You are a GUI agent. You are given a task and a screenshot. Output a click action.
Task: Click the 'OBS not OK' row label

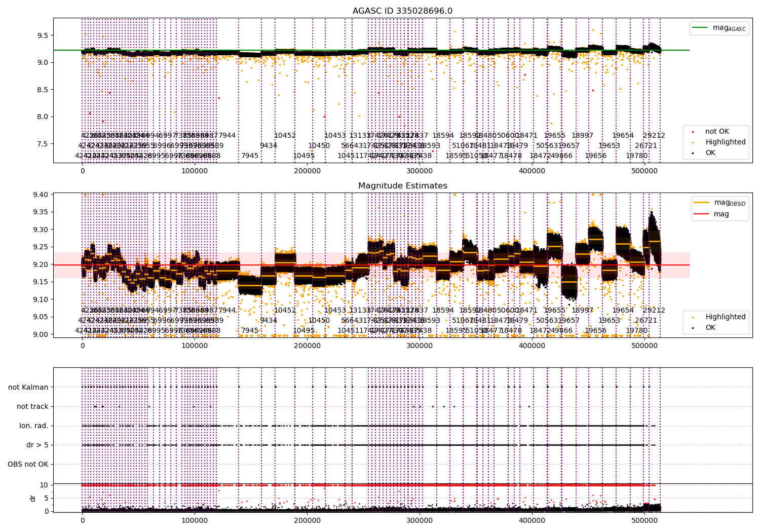[28, 464]
